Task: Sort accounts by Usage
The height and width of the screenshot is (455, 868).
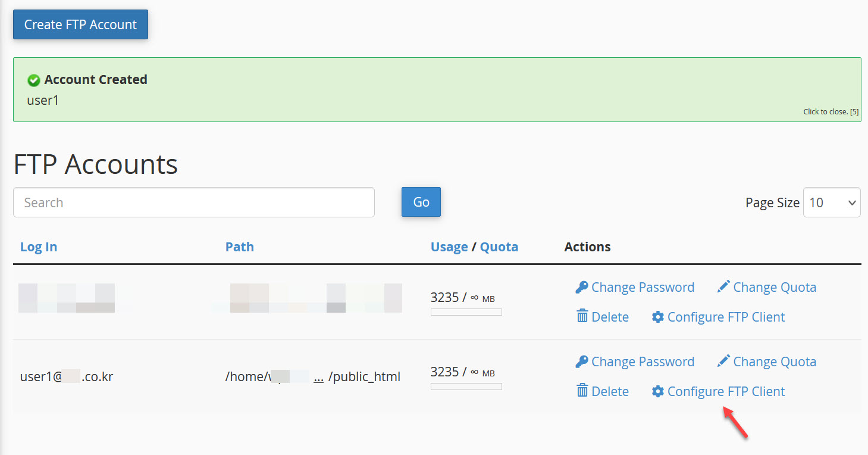Action: [x=449, y=246]
